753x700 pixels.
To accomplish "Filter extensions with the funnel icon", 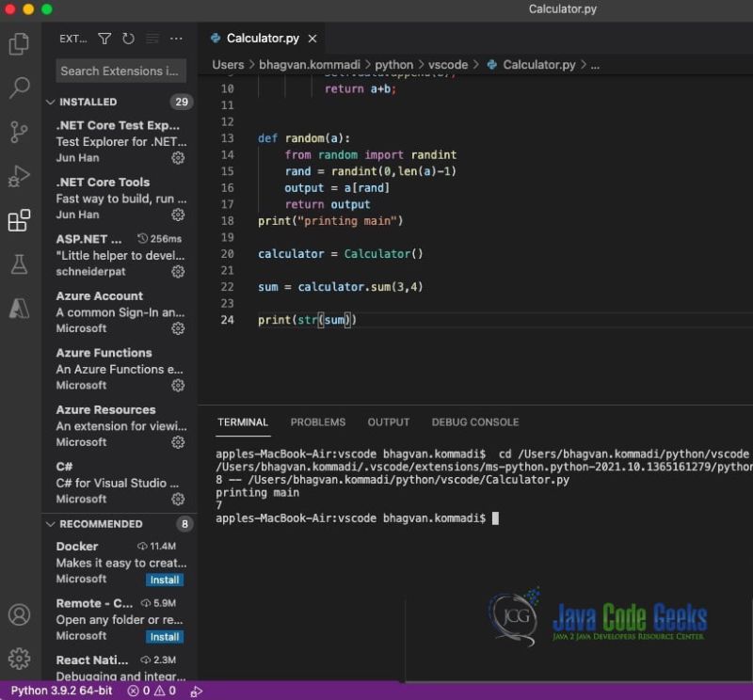I will (106, 38).
